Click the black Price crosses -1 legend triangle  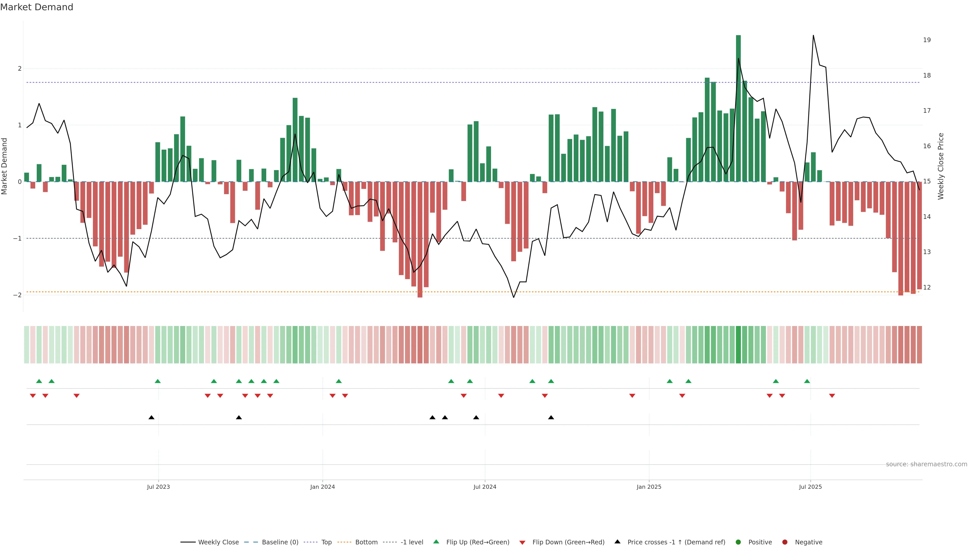pos(617,542)
